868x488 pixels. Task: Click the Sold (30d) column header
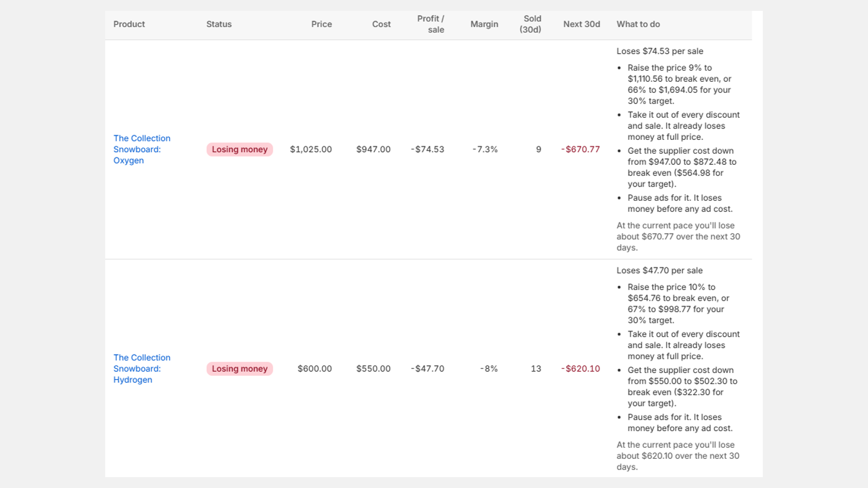530,24
